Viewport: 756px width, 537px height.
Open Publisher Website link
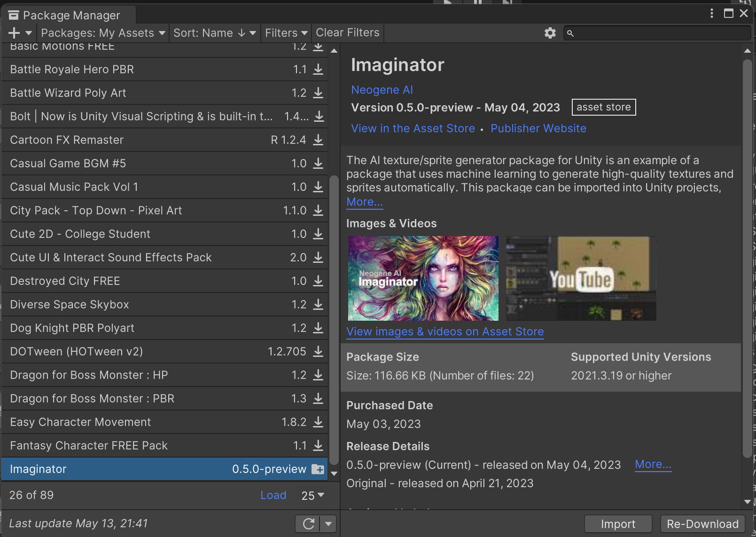(x=538, y=128)
